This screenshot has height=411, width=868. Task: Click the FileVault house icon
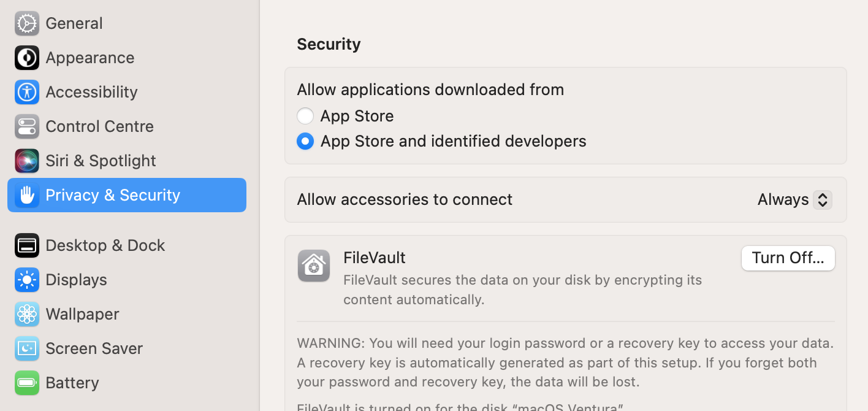pyautogui.click(x=314, y=266)
